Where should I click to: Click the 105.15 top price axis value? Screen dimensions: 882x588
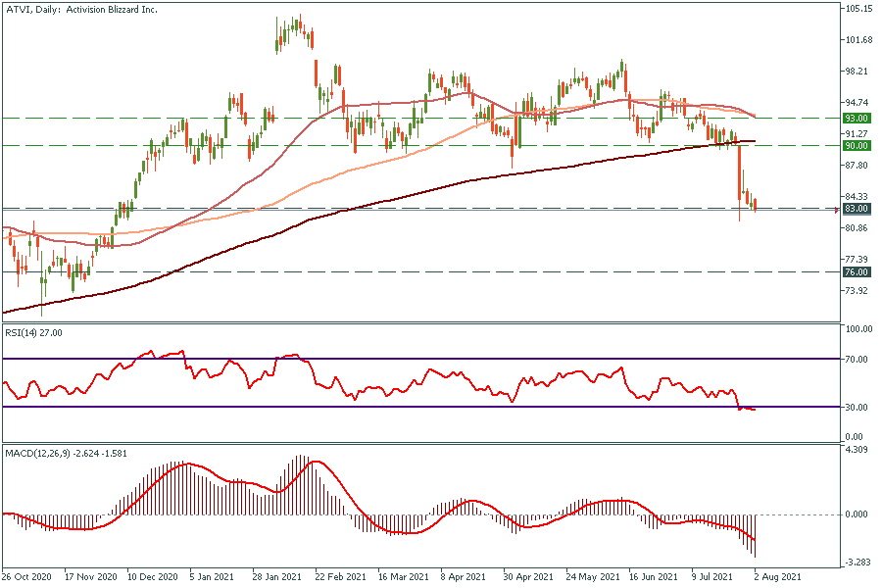(858, 9)
